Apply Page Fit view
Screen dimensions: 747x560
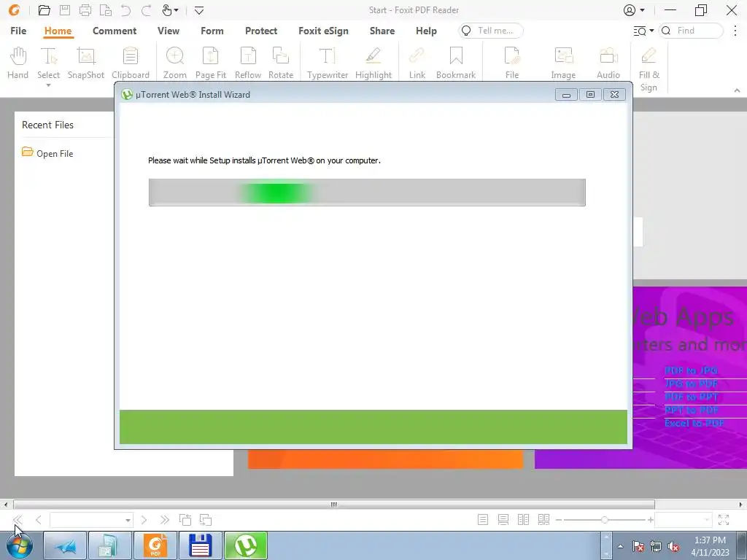coord(211,63)
